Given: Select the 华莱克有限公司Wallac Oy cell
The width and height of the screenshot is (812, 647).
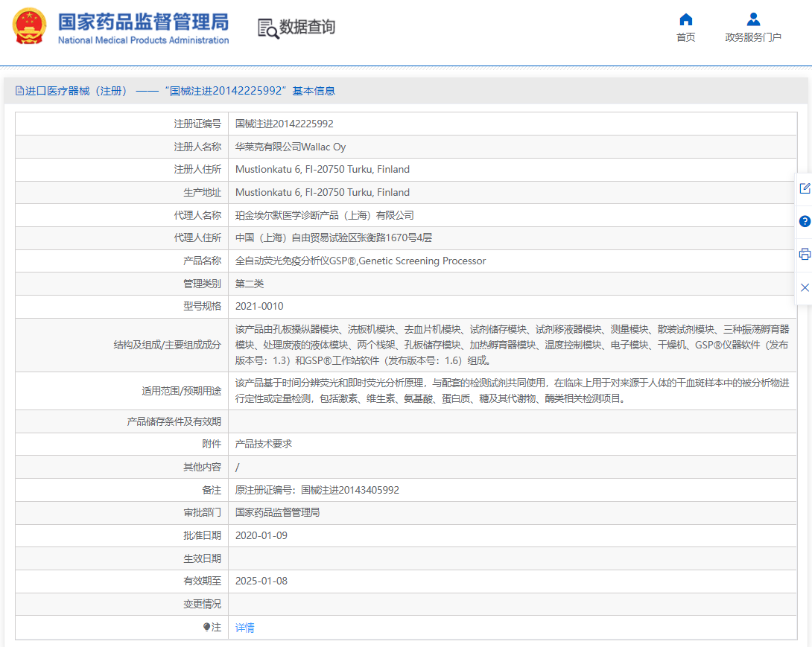Looking at the screenshot, I should pos(513,147).
